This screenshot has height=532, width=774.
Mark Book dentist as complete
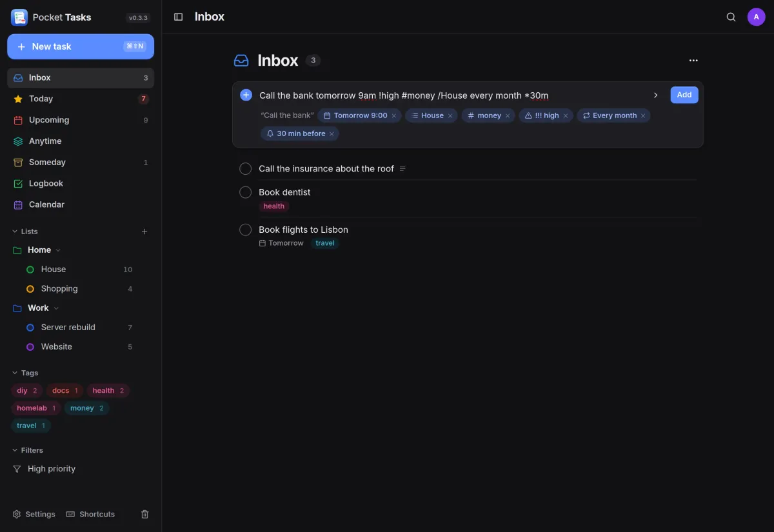tap(245, 192)
